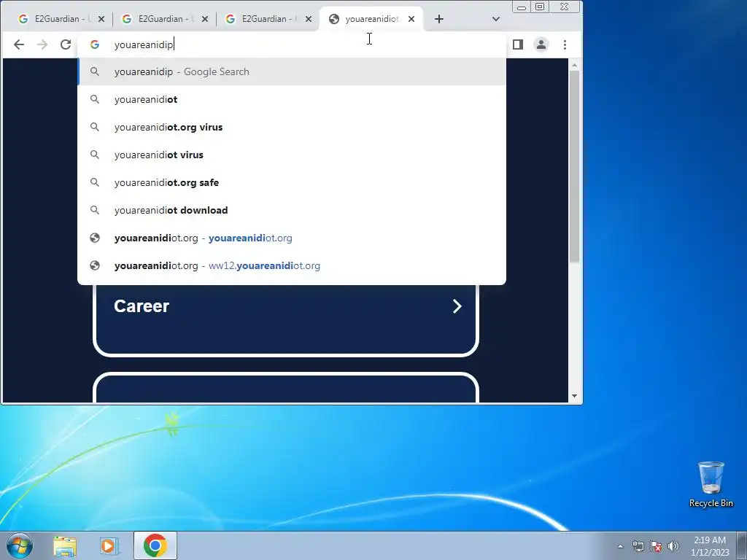The height and width of the screenshot is (560, 747).
Task: Choose 'youareanidiot.org safe' suggestion
Action: (292, 182)
